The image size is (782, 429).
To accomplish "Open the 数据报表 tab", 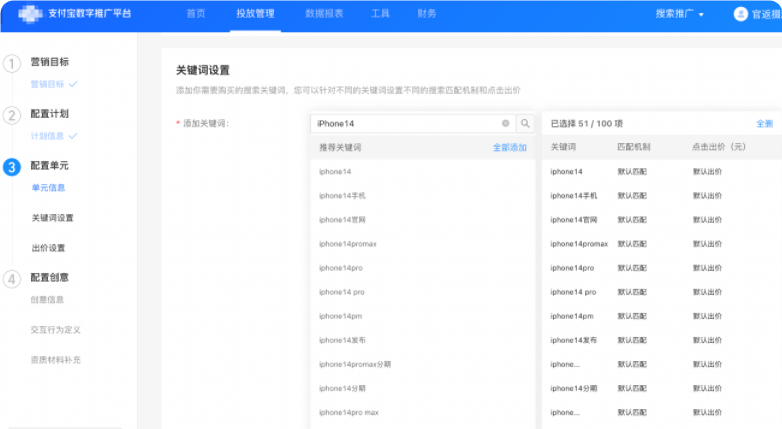I will tap(324, 14).
